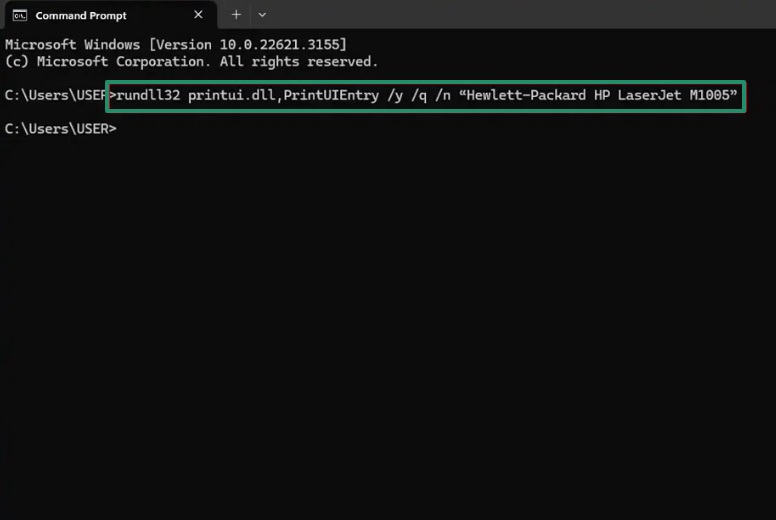
Task: Close the Command Prompt tab
Action: coord(198,15)
